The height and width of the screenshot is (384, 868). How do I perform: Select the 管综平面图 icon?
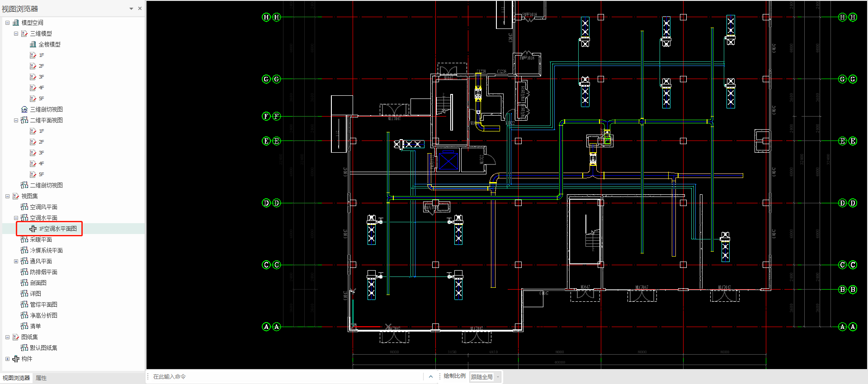24,304
